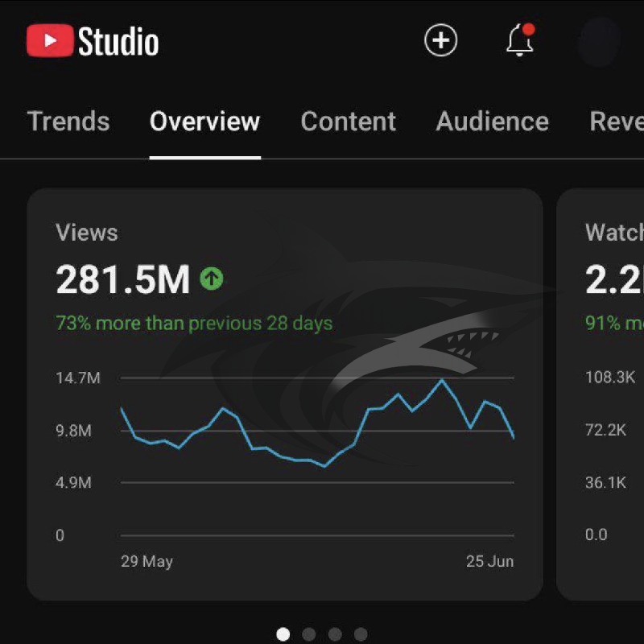Open the notifications bell
The width and height of the screenshot is (644, 644).
(x=520, y=39)
